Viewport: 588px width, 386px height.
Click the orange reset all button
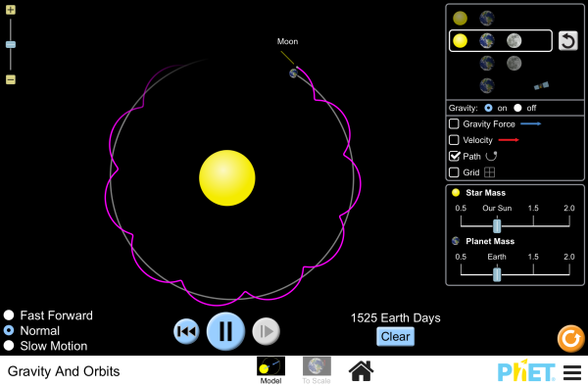point(570,339)
